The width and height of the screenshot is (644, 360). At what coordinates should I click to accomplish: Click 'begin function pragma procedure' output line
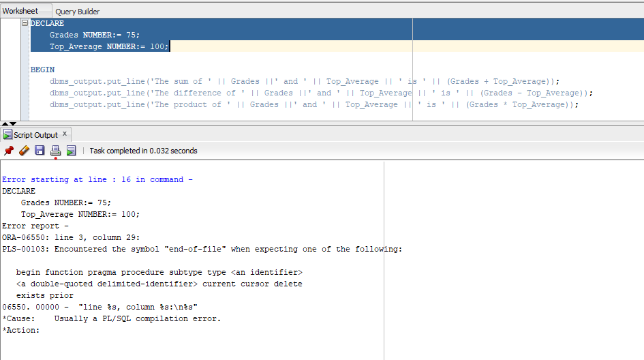159,272
